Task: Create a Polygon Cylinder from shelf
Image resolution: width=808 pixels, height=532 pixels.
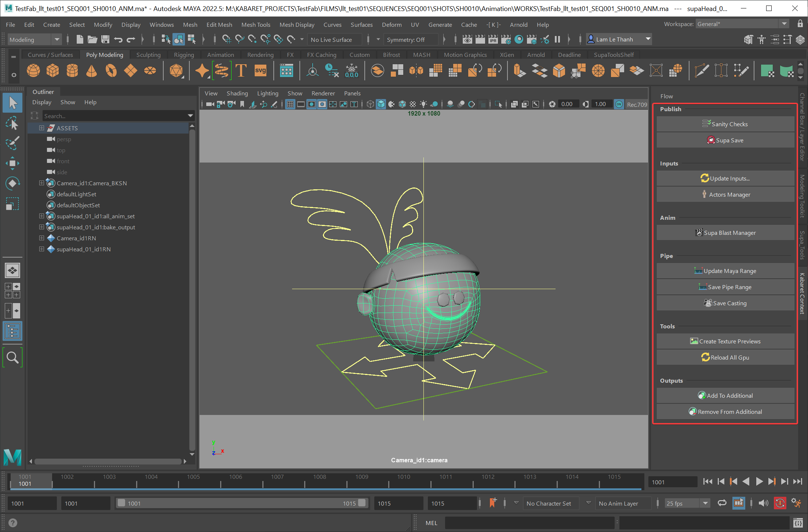Action: 72,70
